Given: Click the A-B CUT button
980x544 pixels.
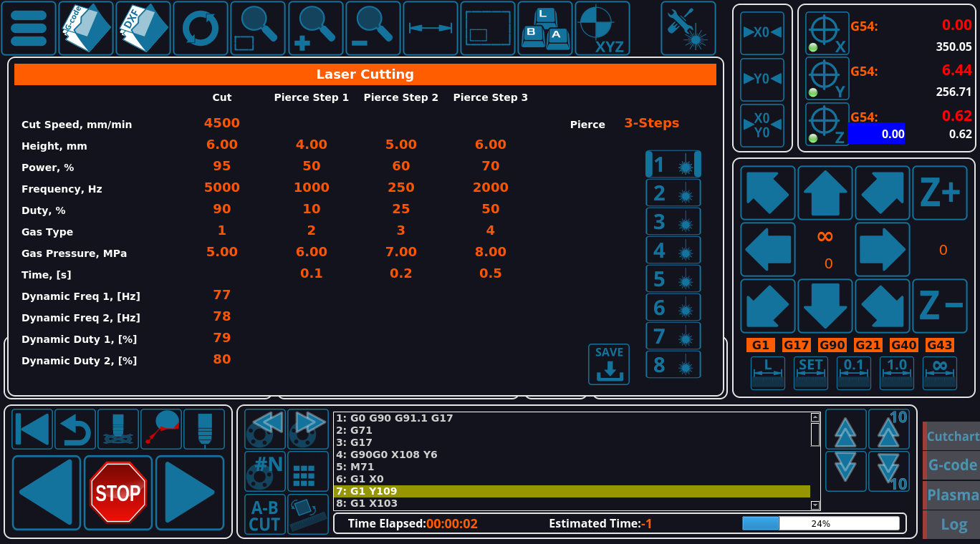Looking at the screenshot, I should (x=264, y=515).
